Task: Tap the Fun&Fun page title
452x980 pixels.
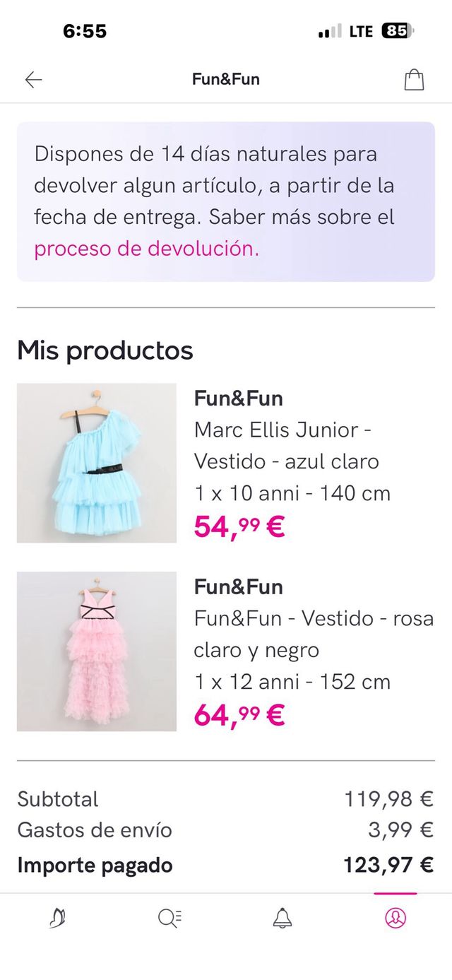Action: click(225, 79)
